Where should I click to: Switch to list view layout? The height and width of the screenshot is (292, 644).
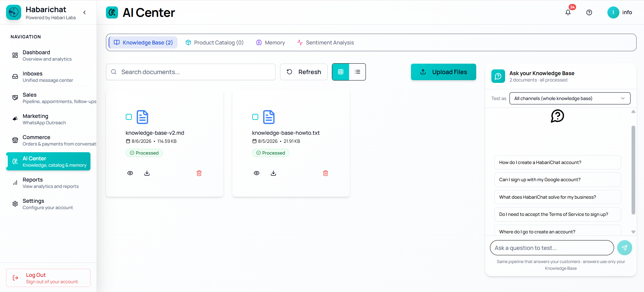point(357,72)
